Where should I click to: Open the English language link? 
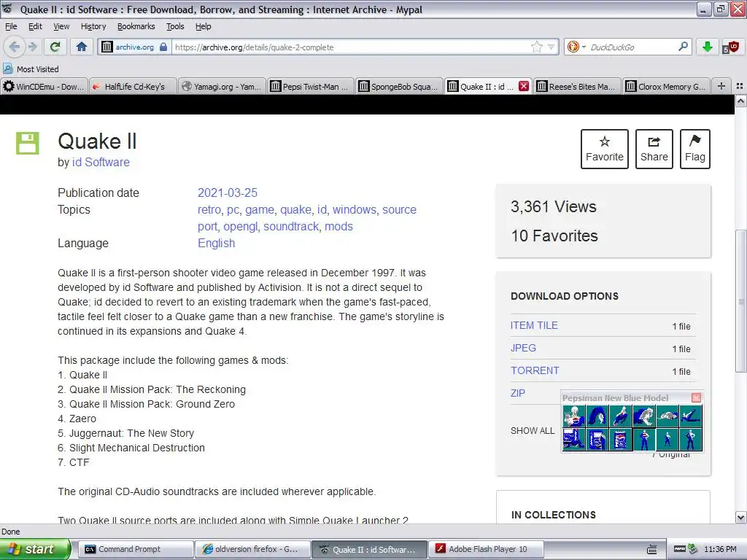[216, 243]
